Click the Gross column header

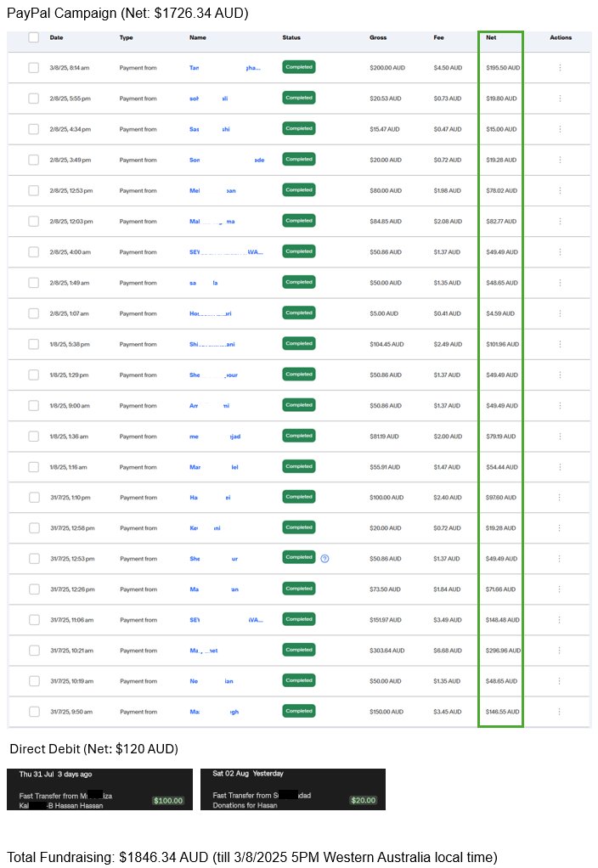pyautogui.click(x=378, y=37)
